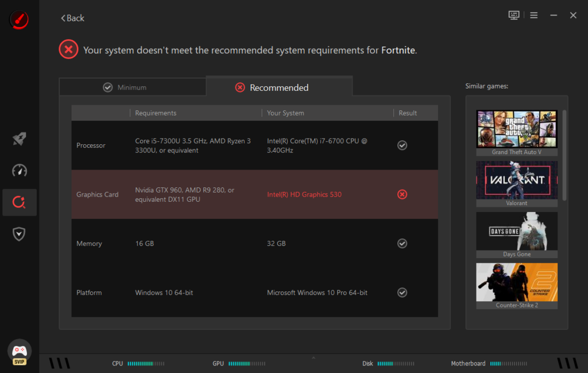
Task: Click the Smart Game Booster logo icon
Action: coord(19,19)
